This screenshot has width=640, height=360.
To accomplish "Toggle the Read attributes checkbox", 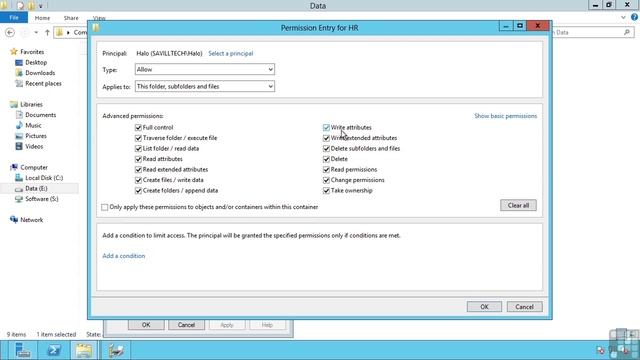I will tap(138, 159).
